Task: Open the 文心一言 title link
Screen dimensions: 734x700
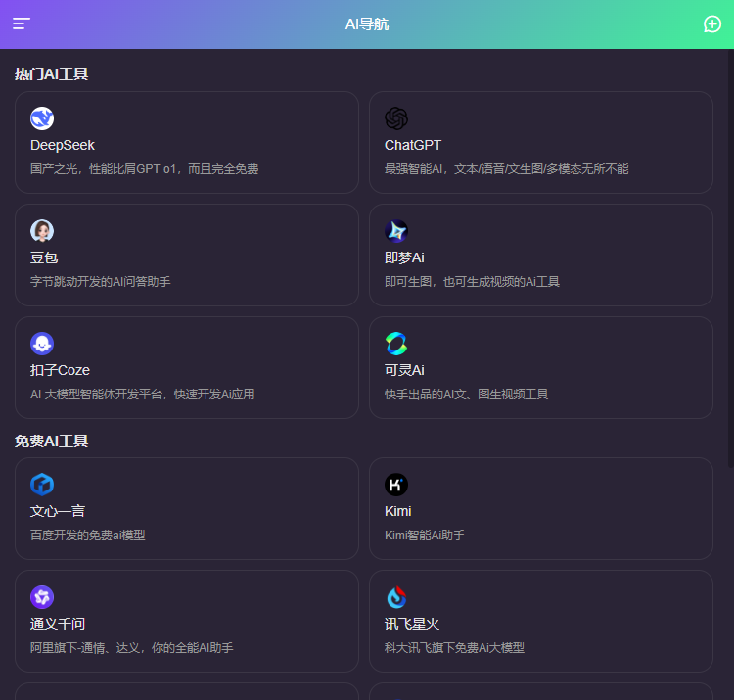Action: [x=58, y=511]
